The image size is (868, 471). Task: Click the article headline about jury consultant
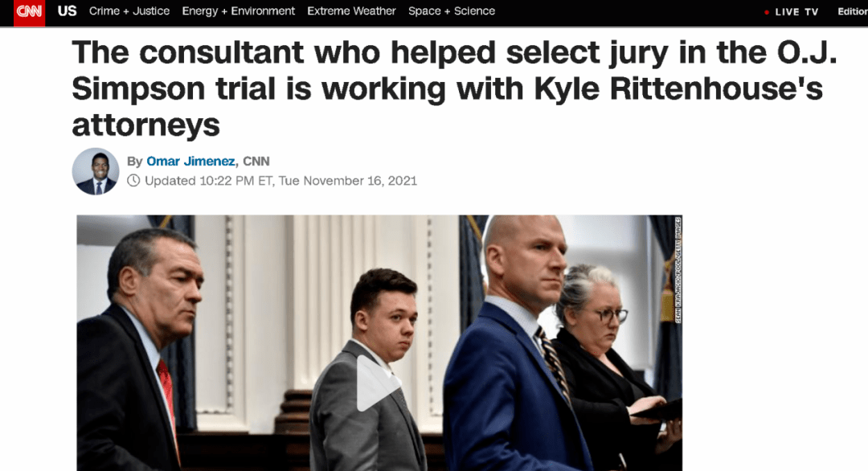(454, 88)
